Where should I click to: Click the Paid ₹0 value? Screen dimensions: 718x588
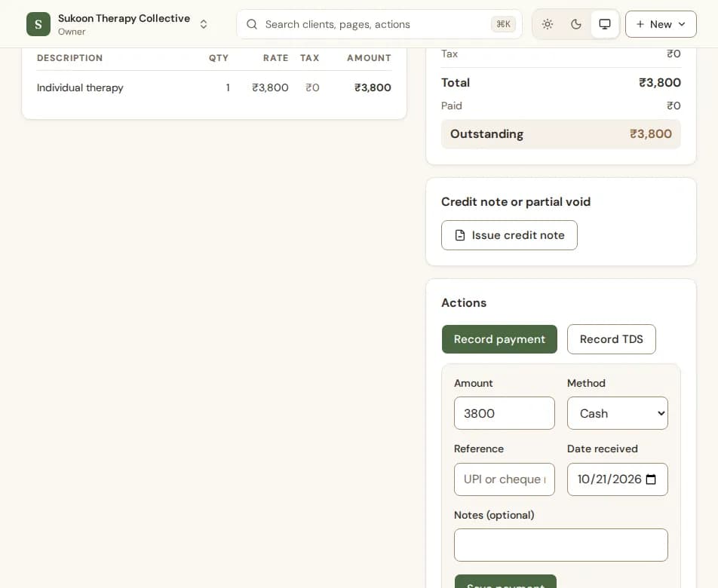click(x=674, y=106)
